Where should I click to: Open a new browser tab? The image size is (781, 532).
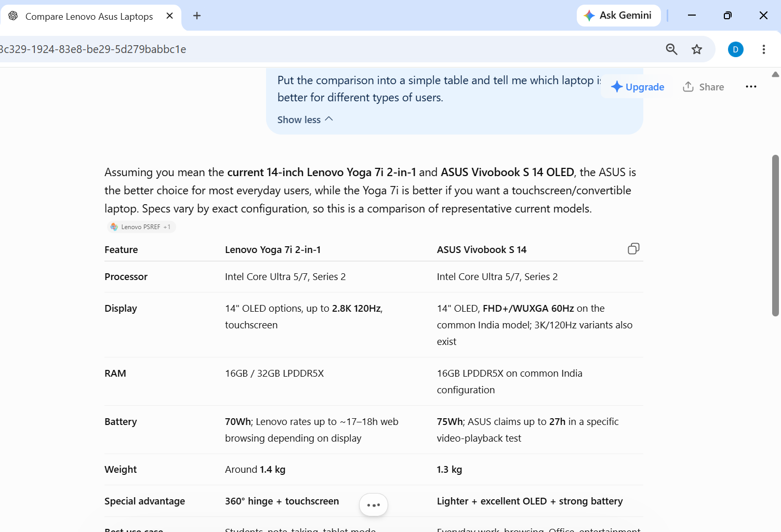(x=197, y=16)
